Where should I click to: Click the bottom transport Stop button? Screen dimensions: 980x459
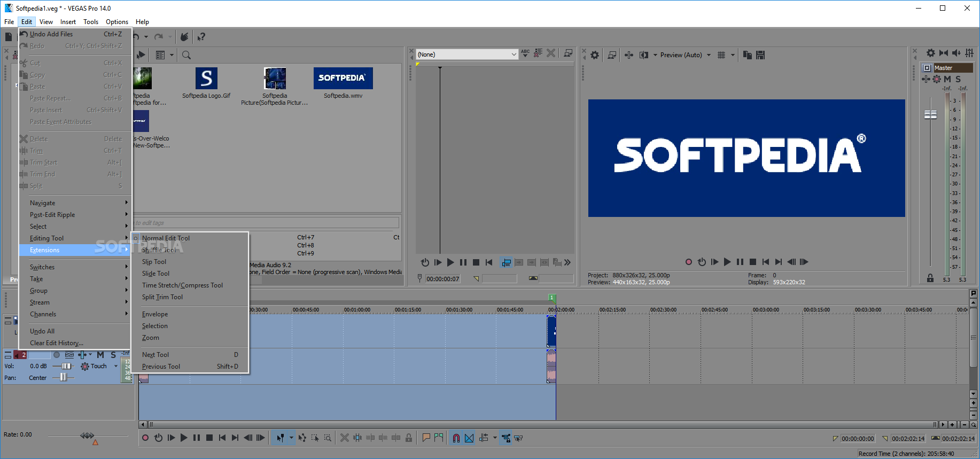(x=209, y=438)
